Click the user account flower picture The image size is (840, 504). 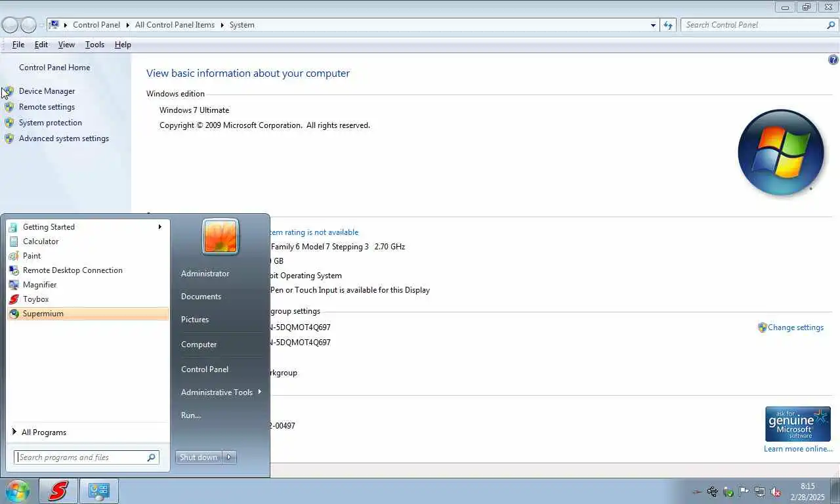tap(220, 236)
